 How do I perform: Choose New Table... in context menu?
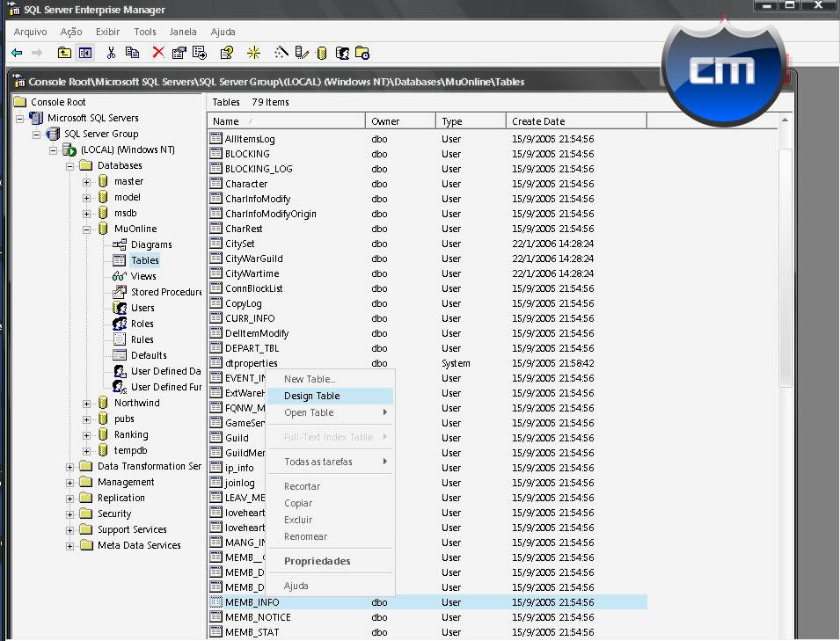(x=330, y=379)
